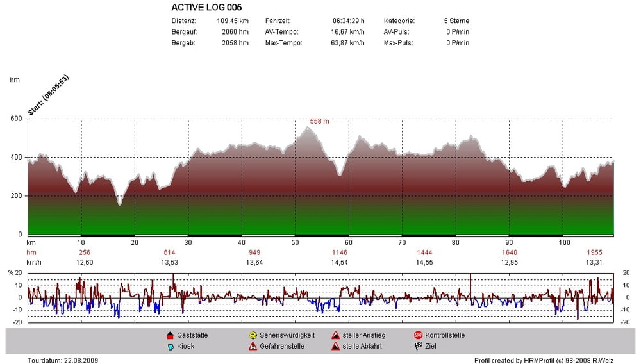Click the 600 hm elevation axis label
This screenshot has width=641, height=364.
click(x=17, y=119)
